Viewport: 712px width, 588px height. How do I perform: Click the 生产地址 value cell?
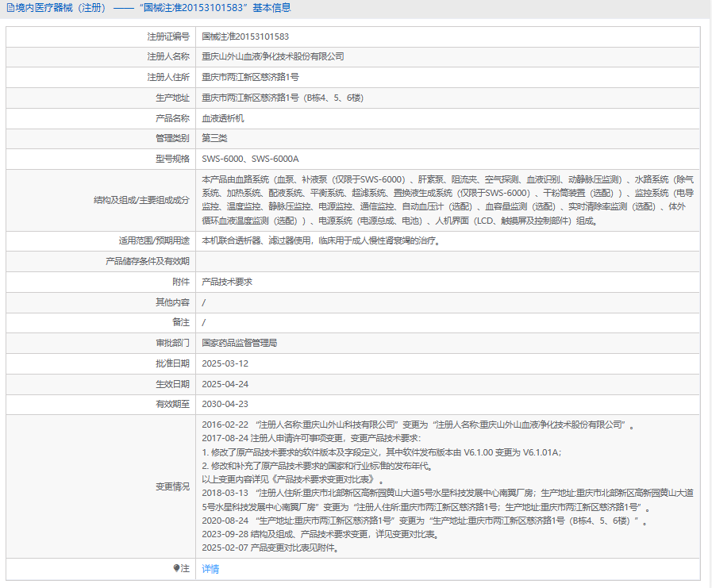448,98
